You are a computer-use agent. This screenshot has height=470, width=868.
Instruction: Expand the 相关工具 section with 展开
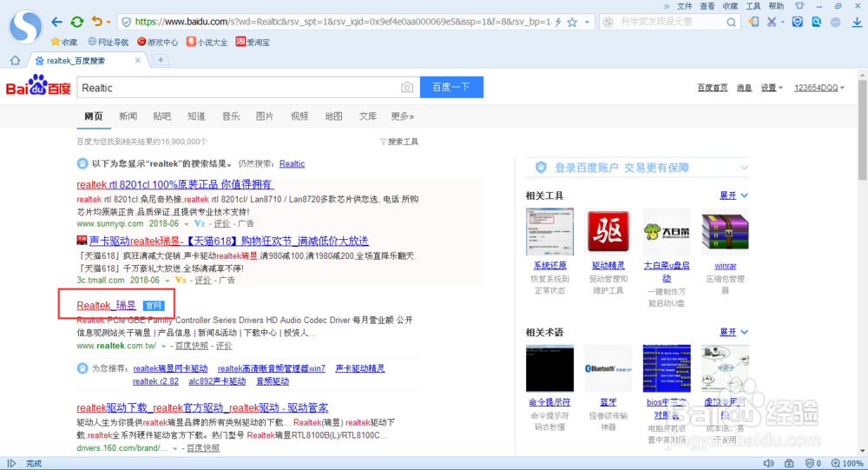(733, 195)
